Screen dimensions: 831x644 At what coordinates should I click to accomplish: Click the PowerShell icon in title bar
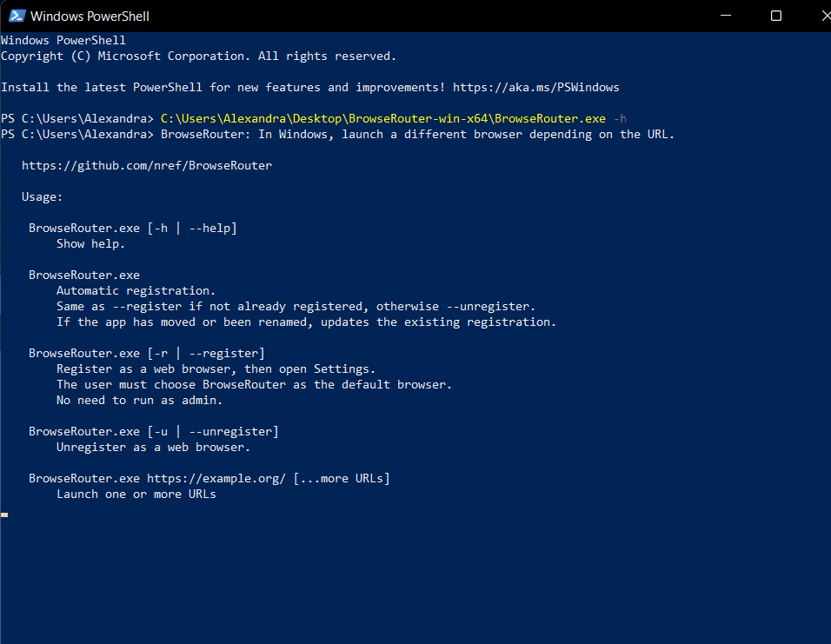[17, 16]
